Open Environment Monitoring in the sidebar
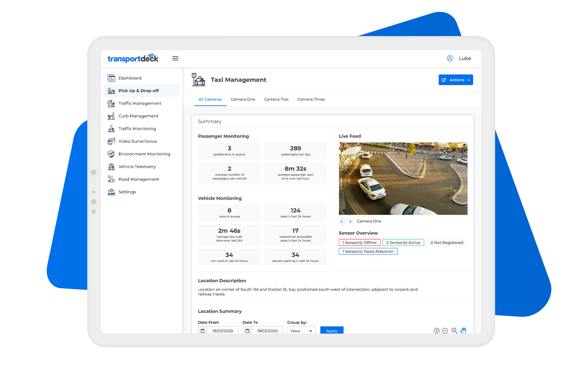This screenshot has height=373, width=588. coord(144,154)
